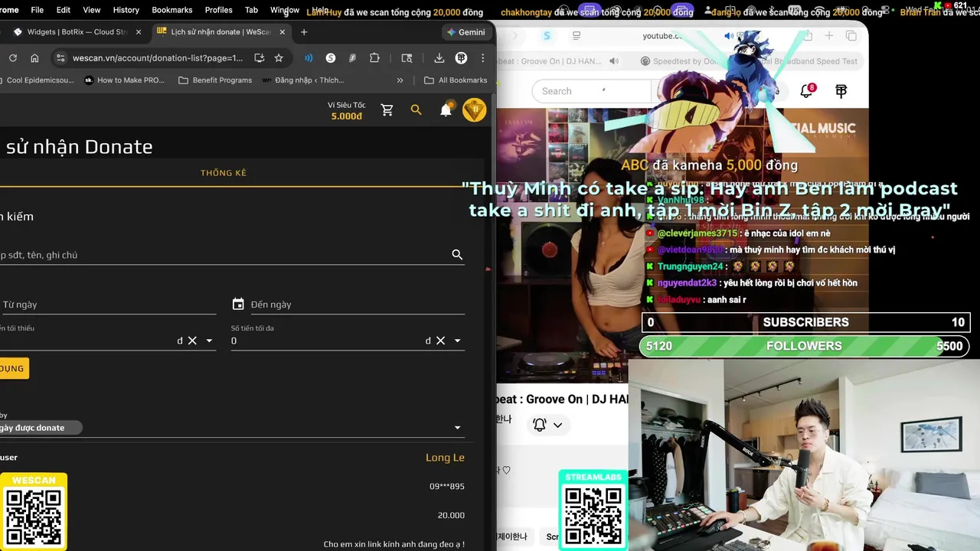Open Chrome downloads icon
Screen dimensions: 980x551
point(439,58)
